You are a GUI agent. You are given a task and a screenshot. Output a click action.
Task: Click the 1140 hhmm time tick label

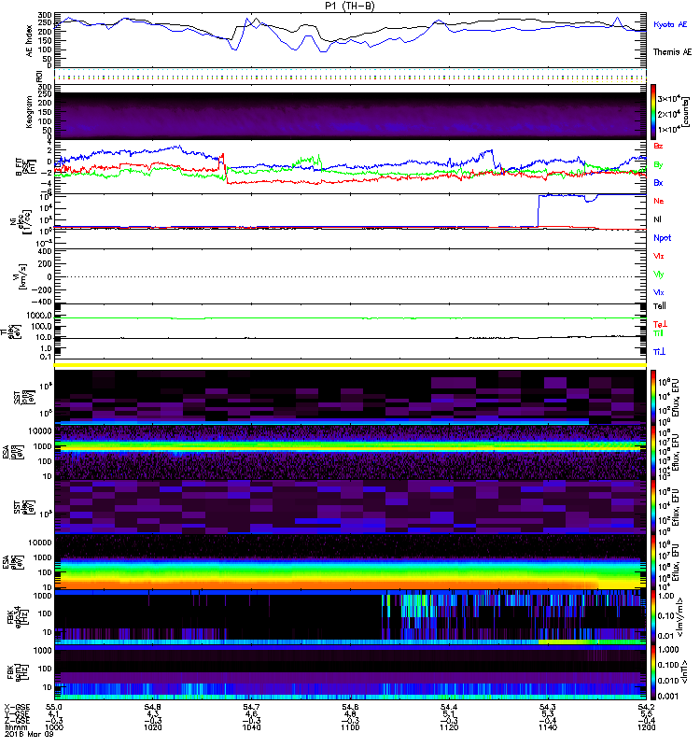pyautogui.click(x=548, y=727)
